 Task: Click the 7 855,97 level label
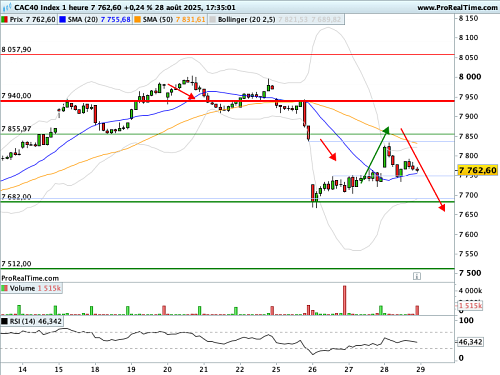tap(16, 129)
